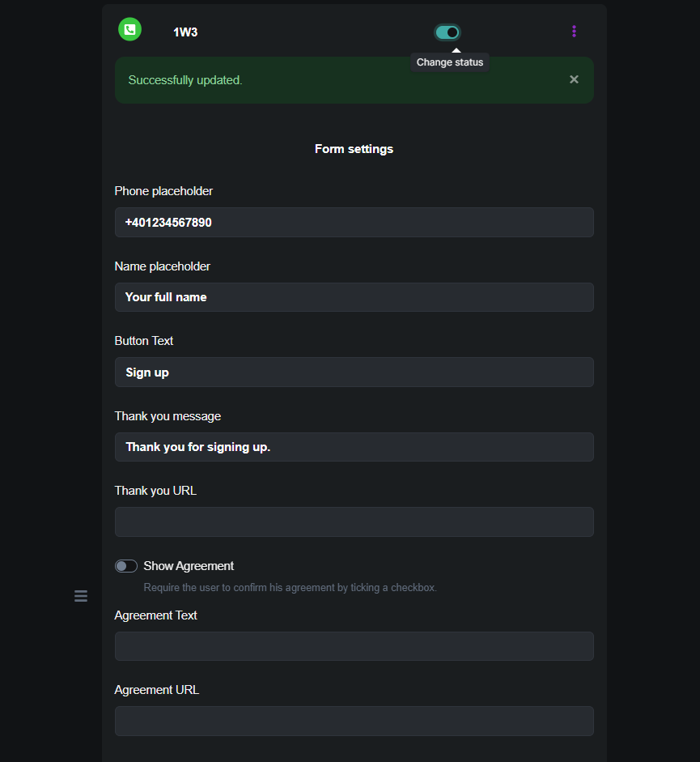Toggle the 1W3 status switch

pos(448,32)
